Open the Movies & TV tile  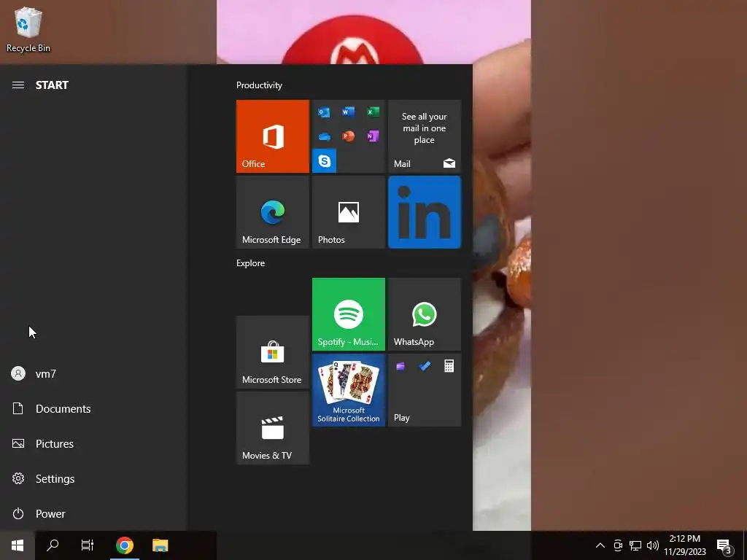pyautogui.click(x=273, y=428)
